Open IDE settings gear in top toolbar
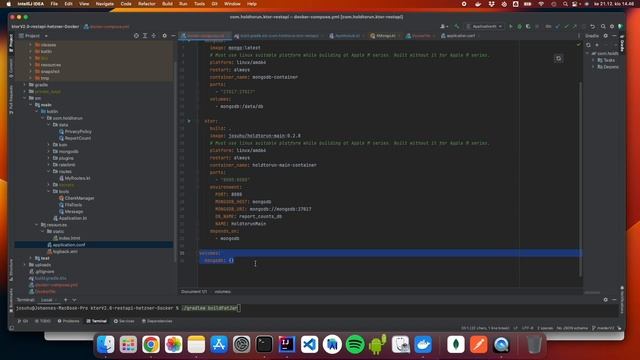 [612, 27]
